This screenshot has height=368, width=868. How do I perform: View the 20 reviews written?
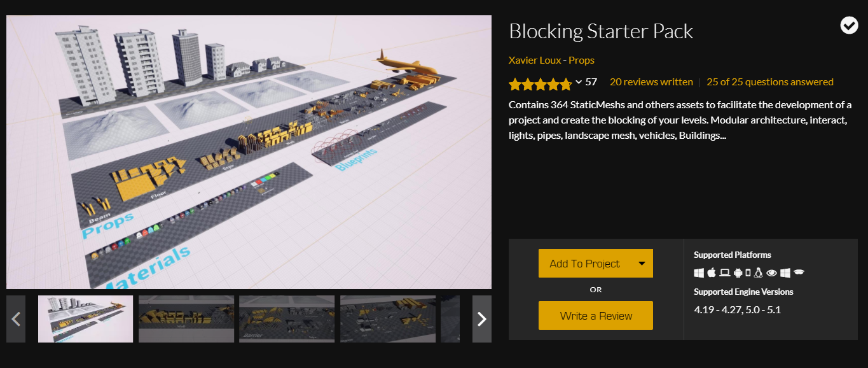(x=651, y=82)
